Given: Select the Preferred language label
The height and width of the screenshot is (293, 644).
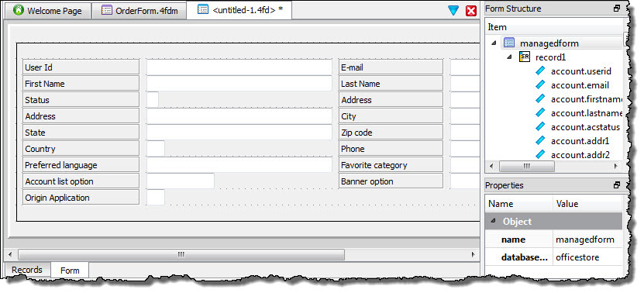Looking at the screenshot, I should tap(81, 165).
